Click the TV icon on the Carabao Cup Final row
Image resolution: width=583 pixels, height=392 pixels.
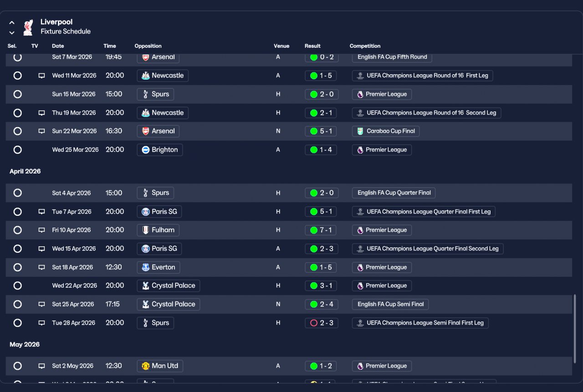(41, 131)
